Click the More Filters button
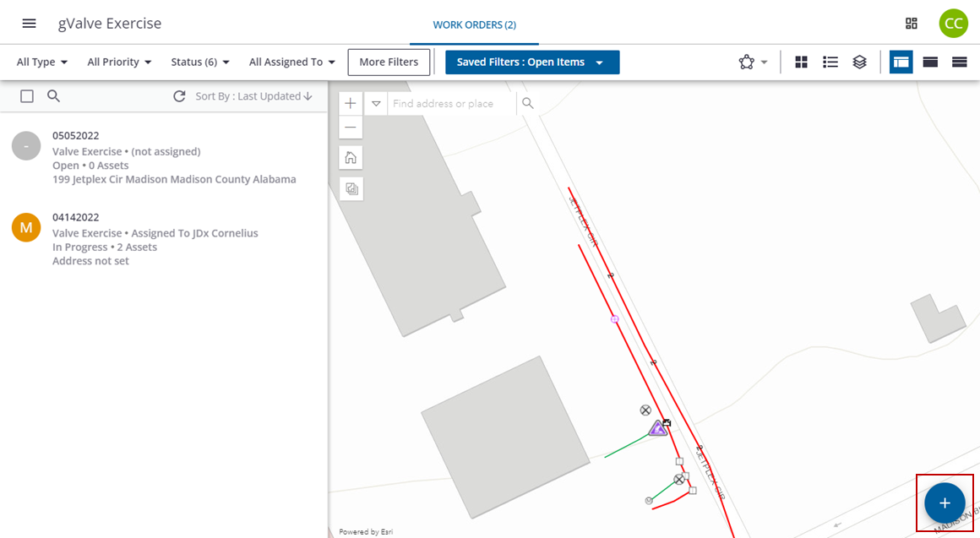 click(x=389, y=62)
